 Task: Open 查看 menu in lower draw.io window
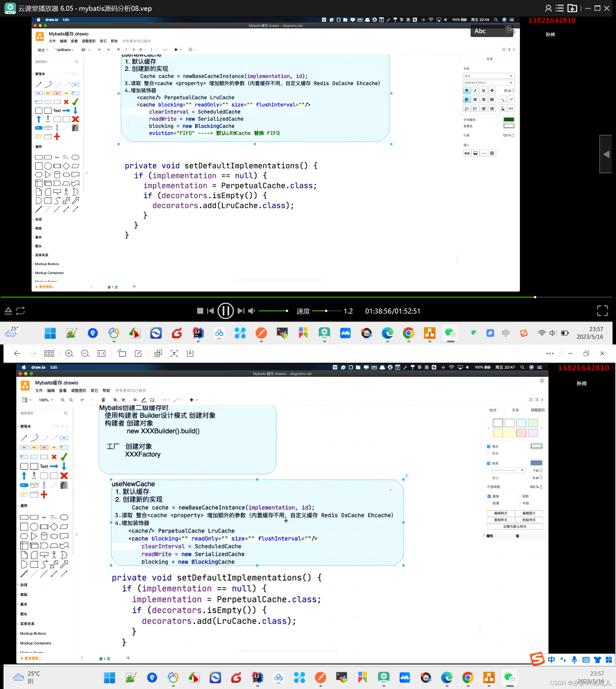pyautogui.click(x=63, y=390)
